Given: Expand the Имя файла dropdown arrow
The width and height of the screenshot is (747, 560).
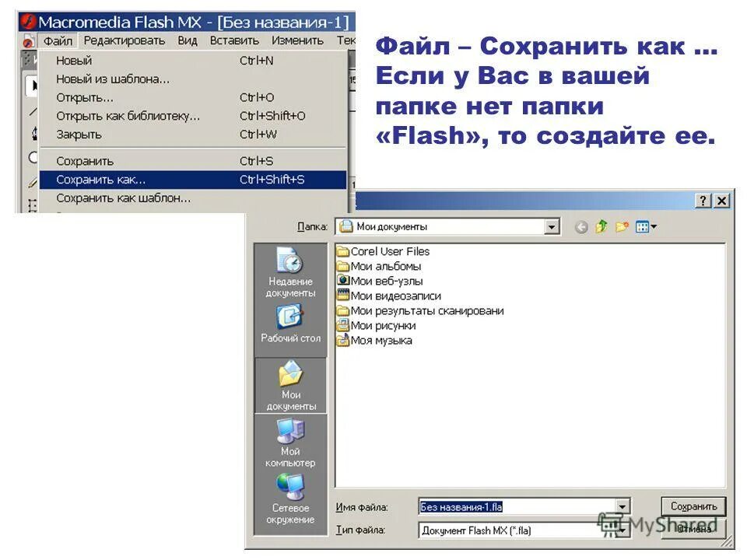Looking at the screenshot, I should [x=622, y=506].
